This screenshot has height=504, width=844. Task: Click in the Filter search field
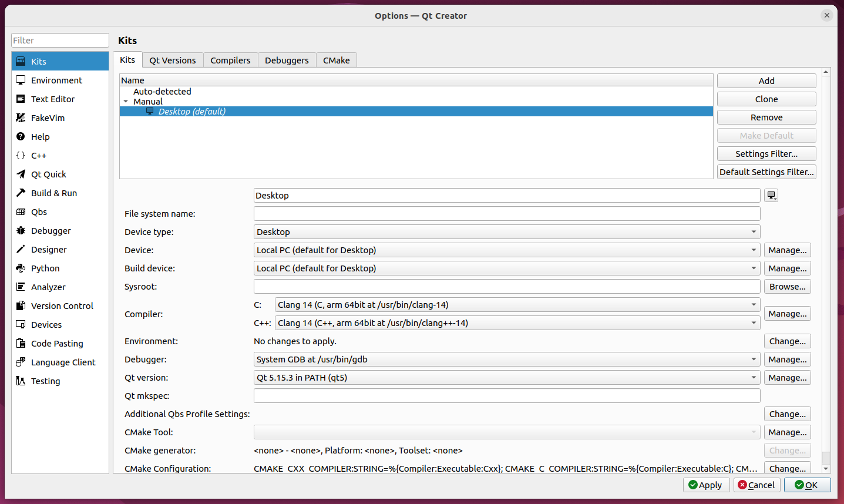click(60, 41)
